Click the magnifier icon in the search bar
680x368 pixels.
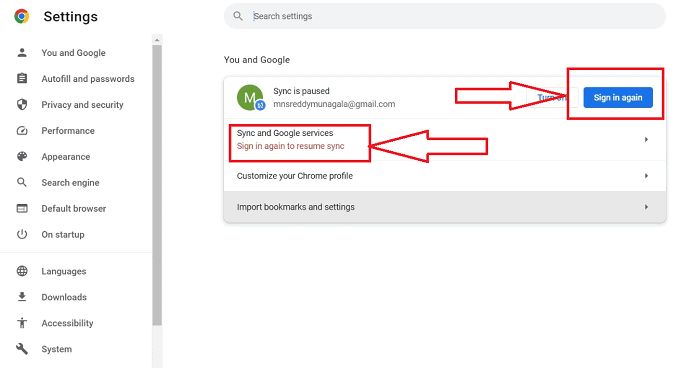238,16
